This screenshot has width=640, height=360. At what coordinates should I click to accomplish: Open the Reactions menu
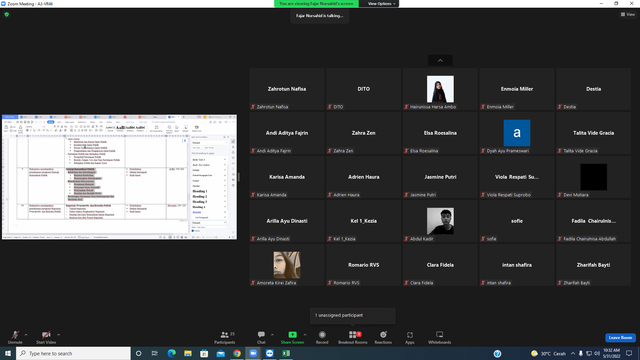[x=383, y=337]
